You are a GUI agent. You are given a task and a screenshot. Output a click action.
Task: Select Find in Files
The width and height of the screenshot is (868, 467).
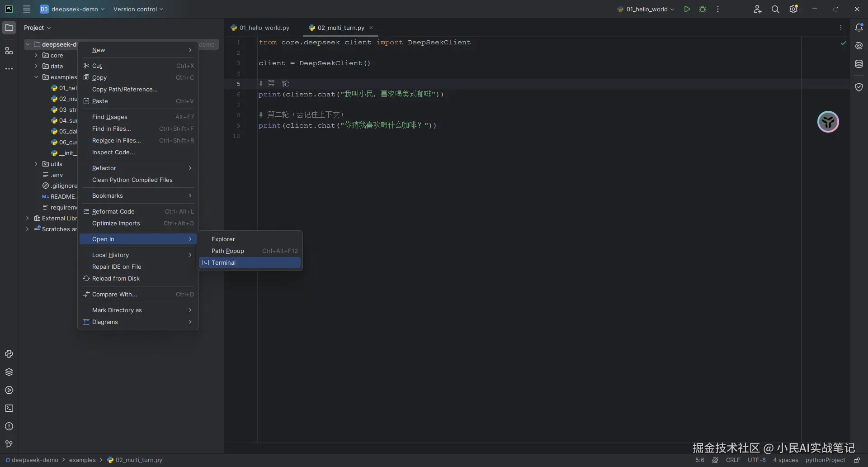pyautogui.click(x=138, y=129)
